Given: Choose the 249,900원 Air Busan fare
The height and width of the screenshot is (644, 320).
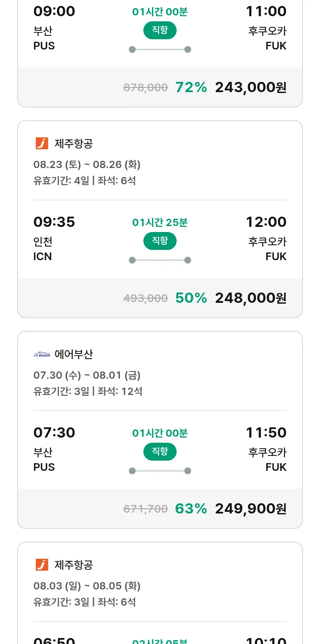Looking at the screenshot, I should click(250, 509).
